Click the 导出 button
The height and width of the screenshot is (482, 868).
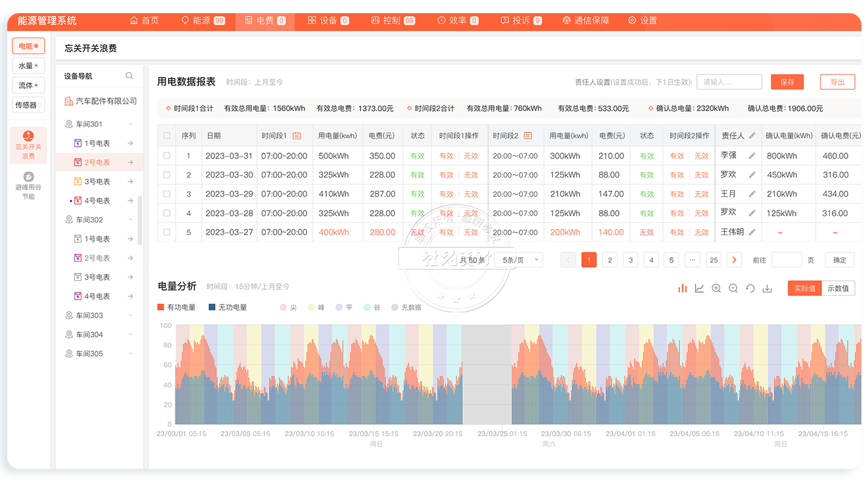[x=837, y=82]
